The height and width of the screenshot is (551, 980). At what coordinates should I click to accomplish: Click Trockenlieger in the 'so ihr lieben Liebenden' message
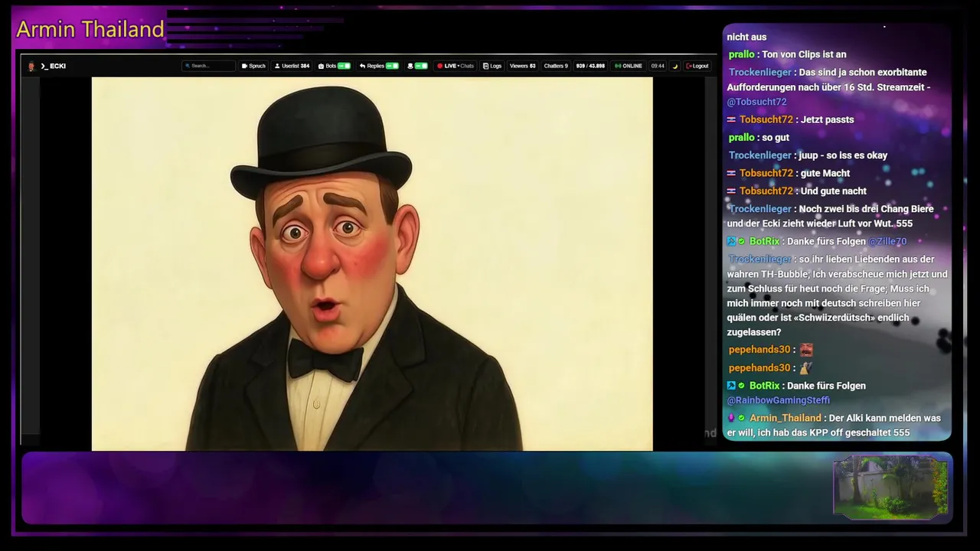pyautogui.click(x=760, y=259)
